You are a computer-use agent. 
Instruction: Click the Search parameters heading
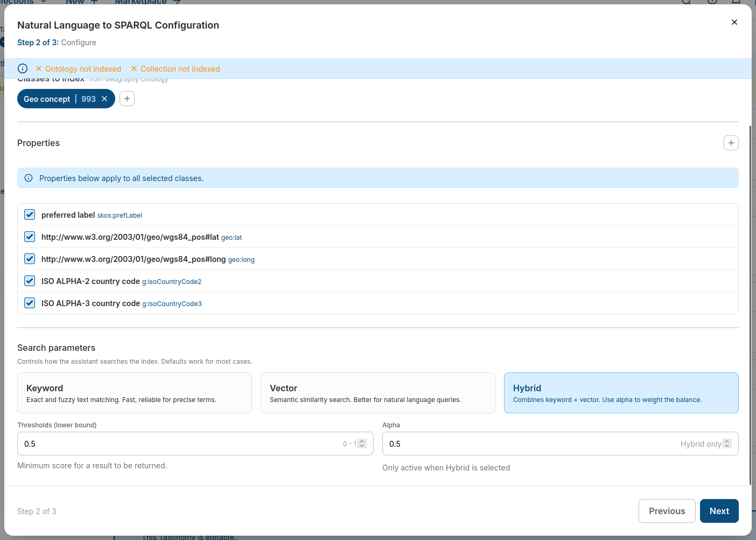click(57, 348)
